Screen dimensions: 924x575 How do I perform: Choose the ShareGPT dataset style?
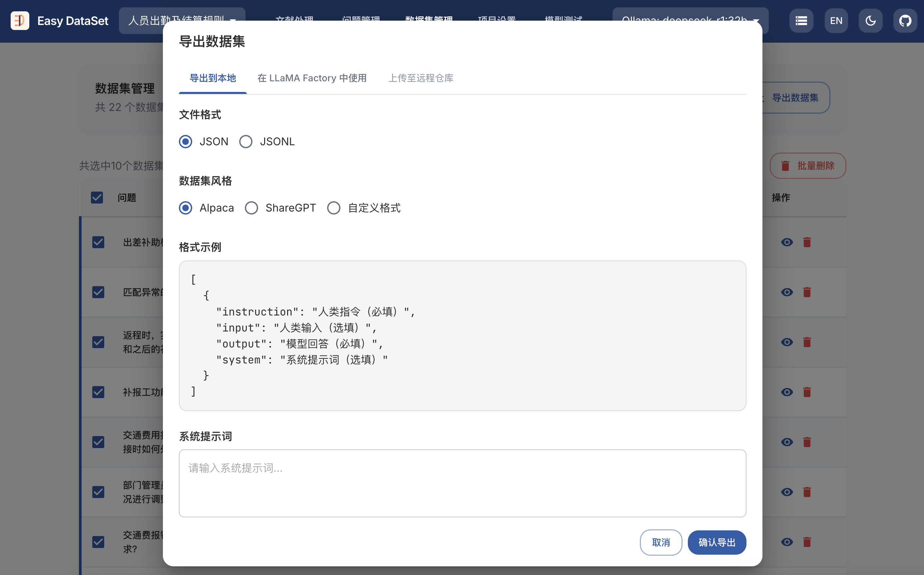(x=251, y=208)
